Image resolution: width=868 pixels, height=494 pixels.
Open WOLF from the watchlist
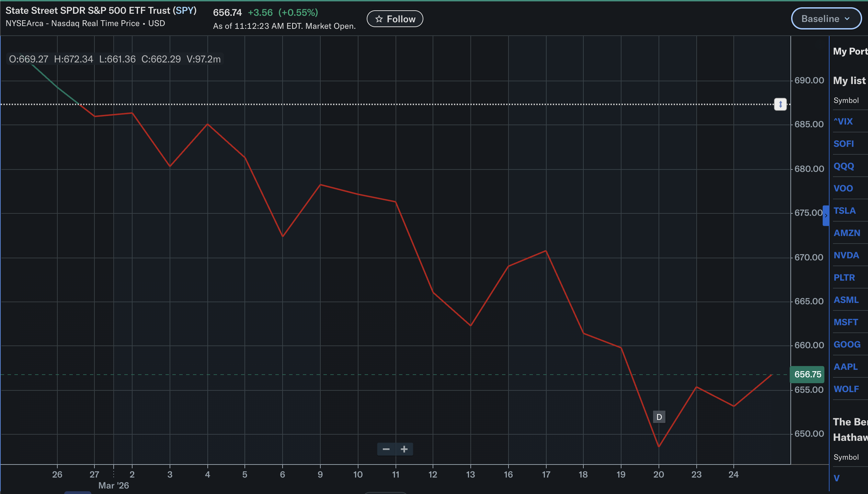pos(846,389)
